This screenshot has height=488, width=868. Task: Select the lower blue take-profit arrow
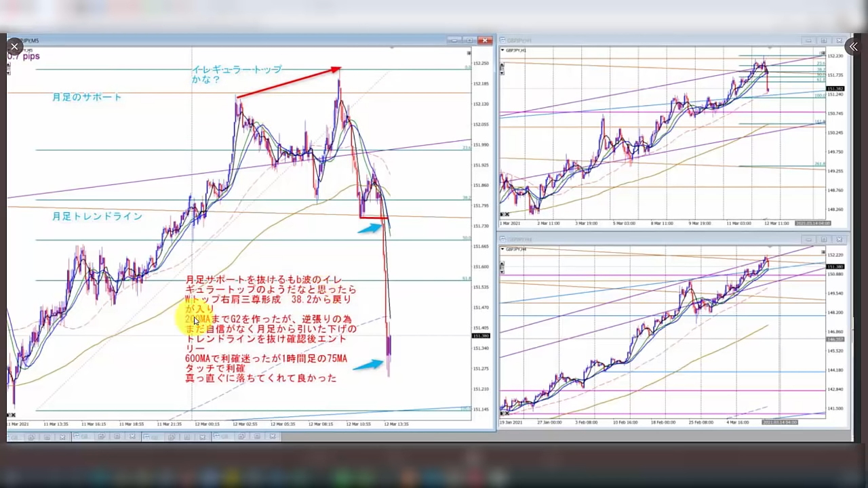tap(368, 365)
